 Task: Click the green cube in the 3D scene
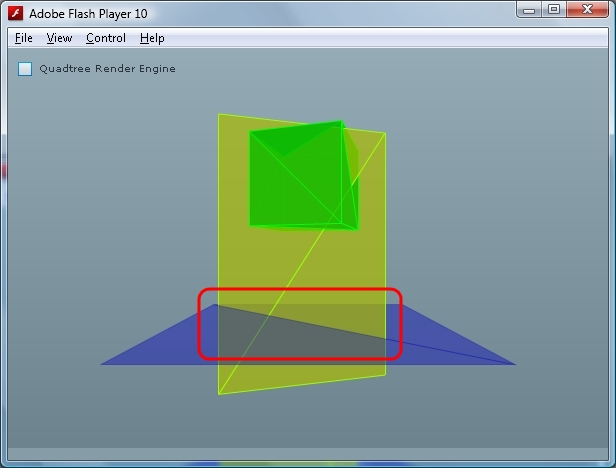303,175
